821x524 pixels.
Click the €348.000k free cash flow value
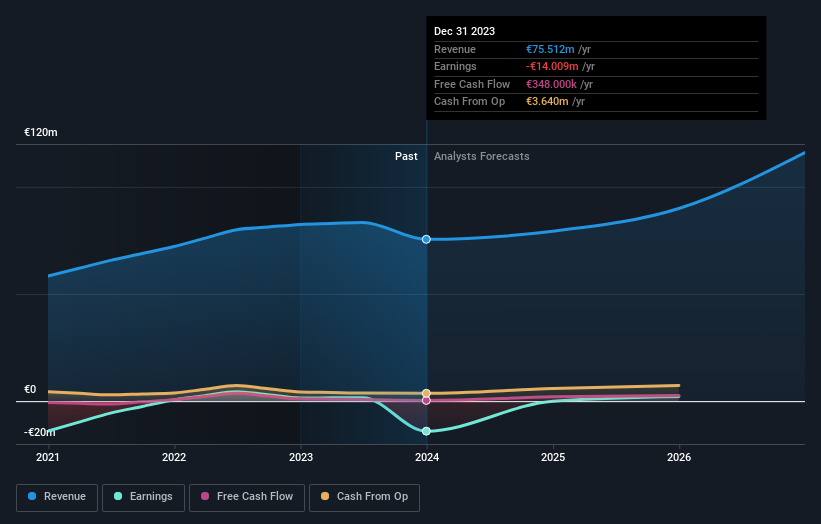551,84
